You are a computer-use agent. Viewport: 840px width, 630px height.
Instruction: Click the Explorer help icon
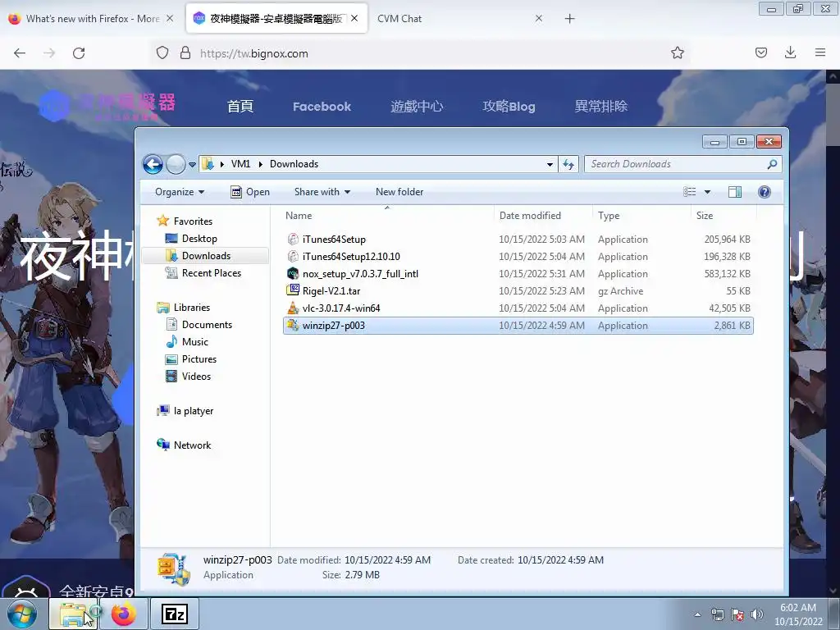point(765,192)
